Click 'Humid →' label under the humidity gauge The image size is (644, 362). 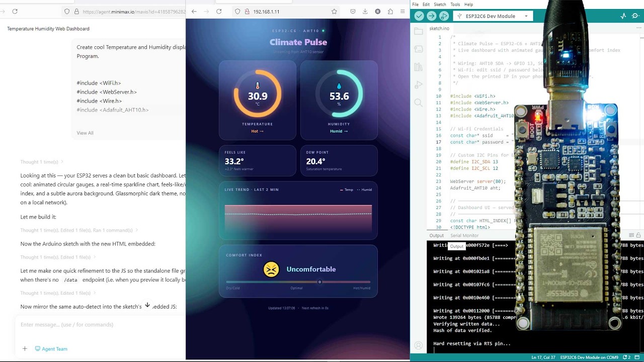(339, 131)
